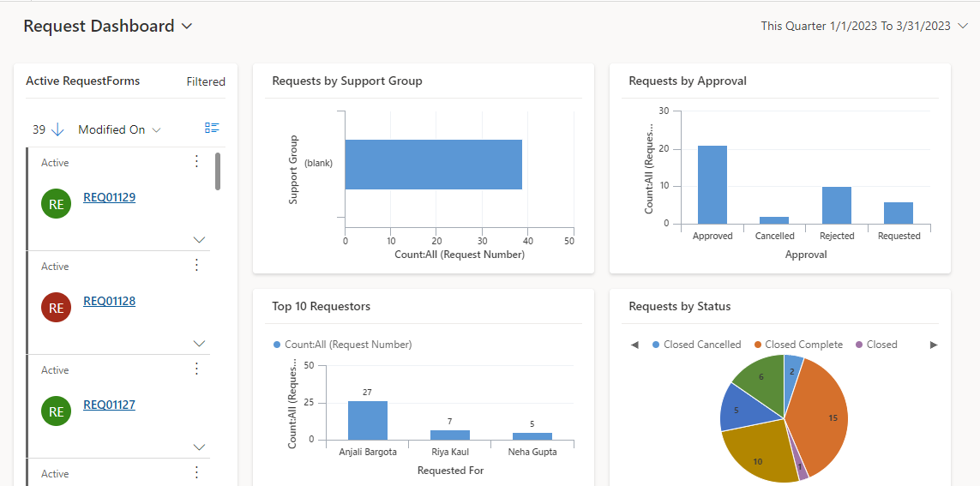Screen dimensions: 980x486
Task: Toggle the Closed Cancelled legend item
Action: [x=696, y=345]
